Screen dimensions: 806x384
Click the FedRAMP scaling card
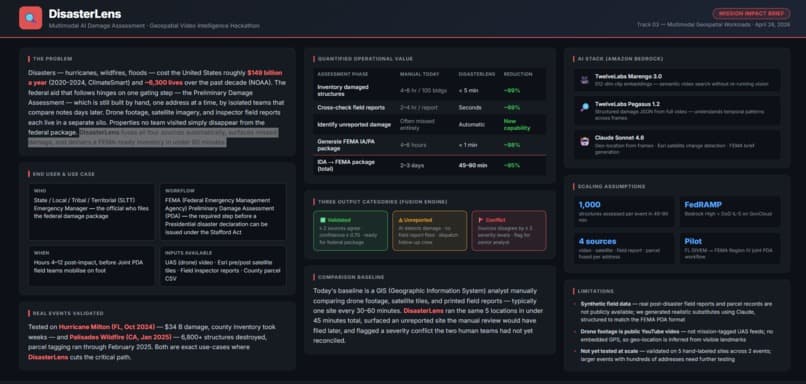pyautogui.click(x=730, y=211)
